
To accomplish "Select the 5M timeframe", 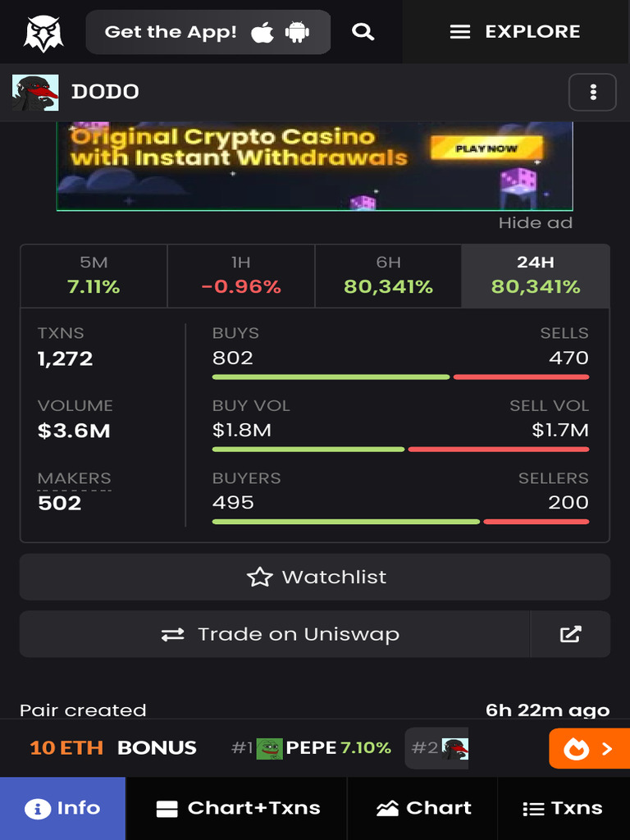I will 94,276.
